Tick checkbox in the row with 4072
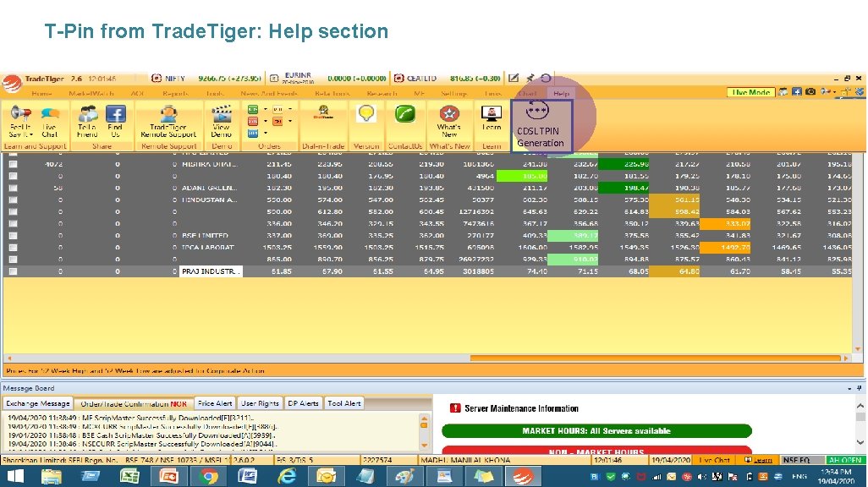 pyautogui.click(x=13, y=164)
